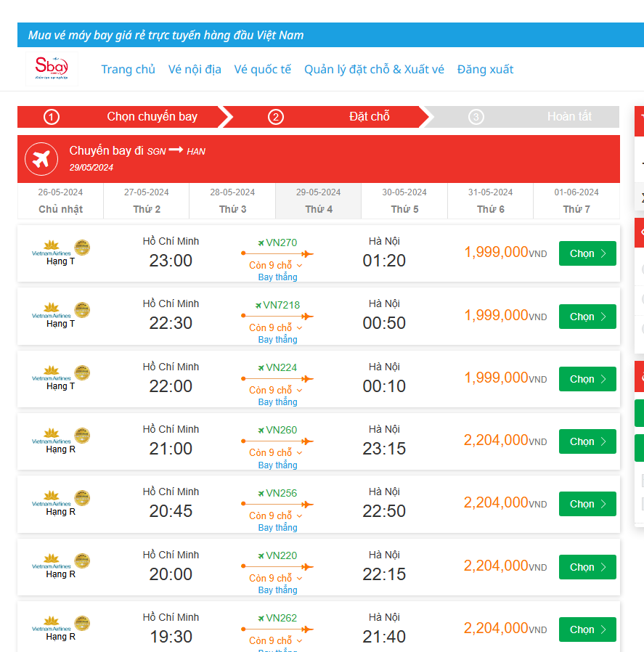The width and height of the screenshot is (644, 652).
Task: Open the 'Vé nội địa' menu
Action: point(195,70)
